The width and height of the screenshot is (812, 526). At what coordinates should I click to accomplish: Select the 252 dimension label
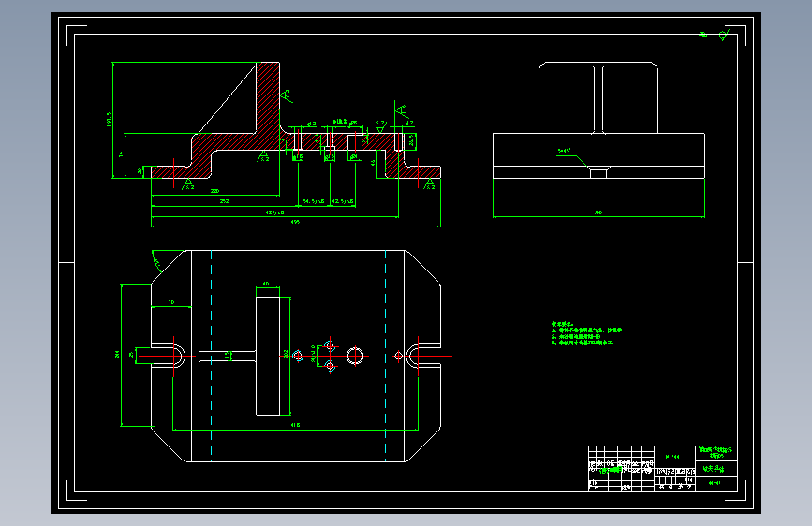point(224,201)
